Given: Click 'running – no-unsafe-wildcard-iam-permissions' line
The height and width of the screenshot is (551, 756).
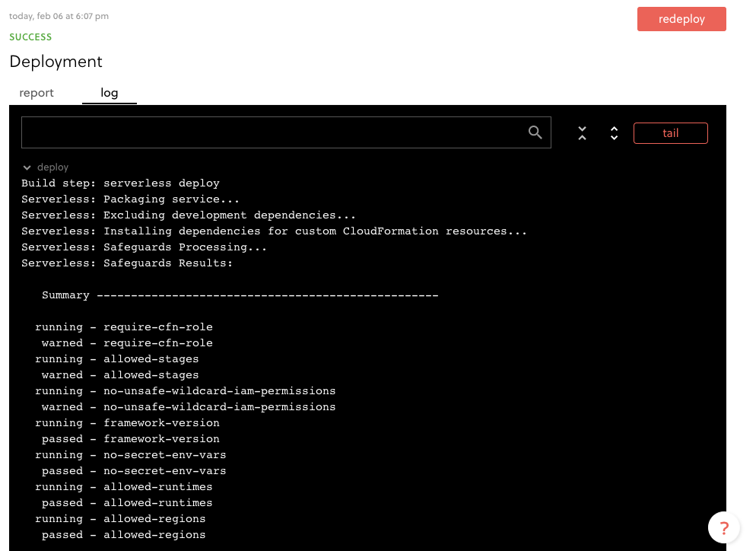Looking at the screenshot, I should (185, 391).
